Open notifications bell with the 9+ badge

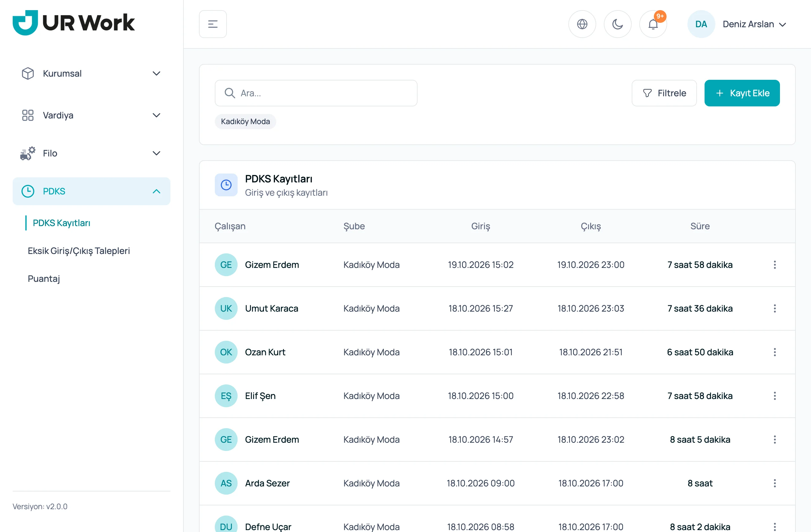[653, 24]
